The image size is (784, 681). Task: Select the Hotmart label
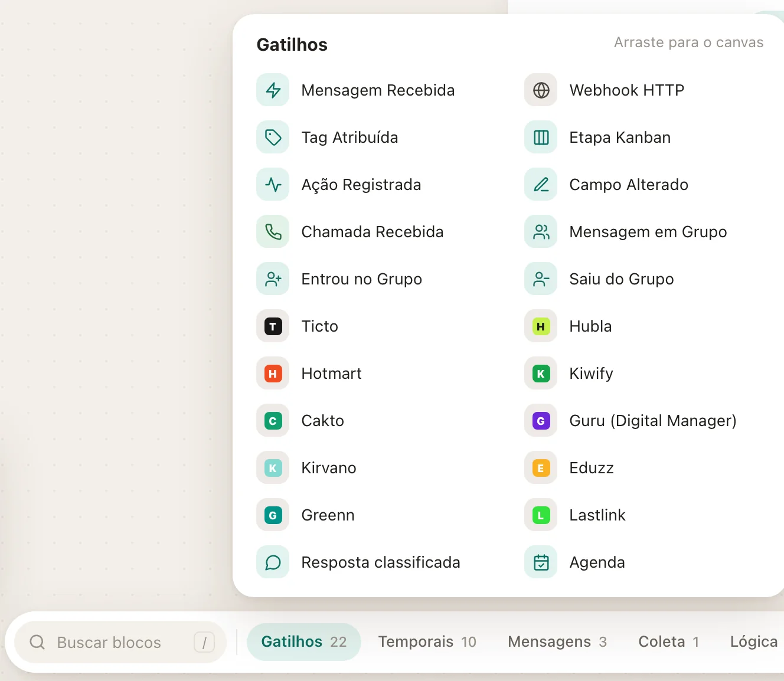(331, 374)
